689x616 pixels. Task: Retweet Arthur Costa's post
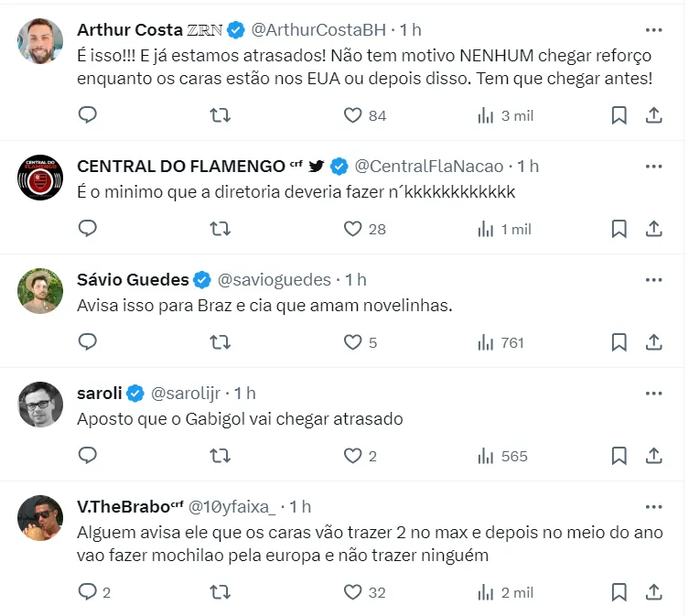[221, 115]
